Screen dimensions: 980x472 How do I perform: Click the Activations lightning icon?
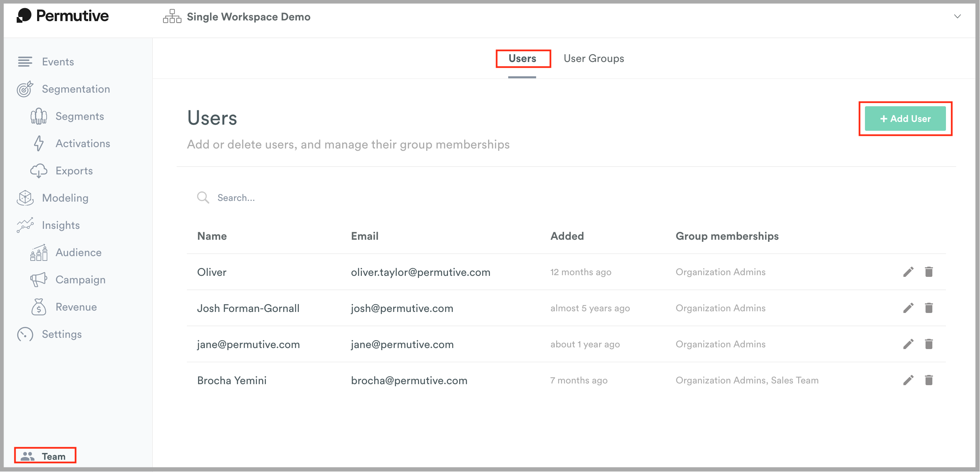click(39, 143)
